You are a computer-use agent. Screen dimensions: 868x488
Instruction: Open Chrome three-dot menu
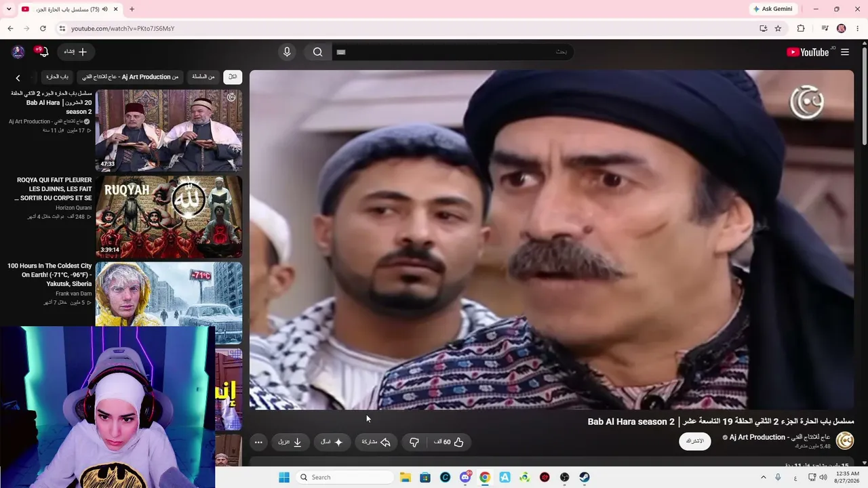click(x=858, y=28)
